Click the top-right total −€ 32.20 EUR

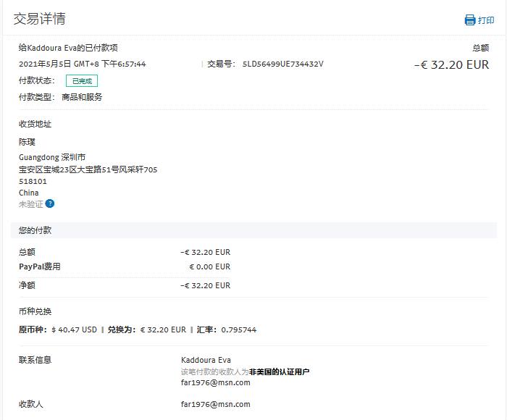pyautogui.click(x=451, y=64)
